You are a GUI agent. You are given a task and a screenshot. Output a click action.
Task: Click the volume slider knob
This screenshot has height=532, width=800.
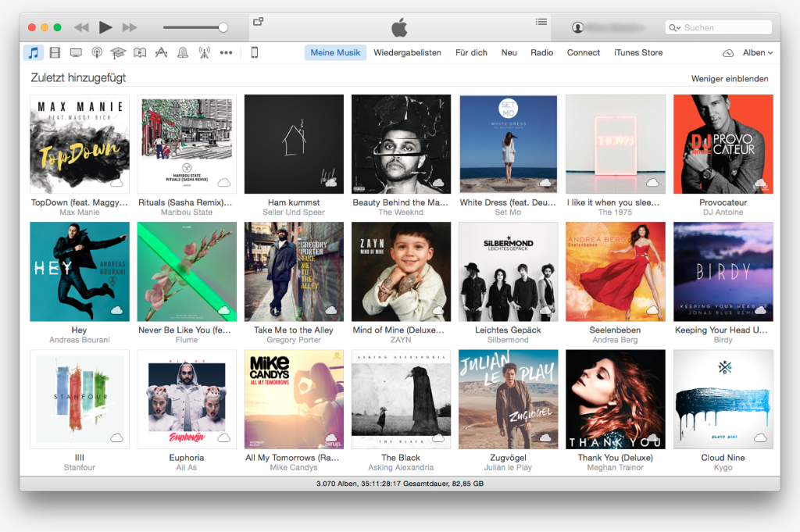tap(223, 27)
